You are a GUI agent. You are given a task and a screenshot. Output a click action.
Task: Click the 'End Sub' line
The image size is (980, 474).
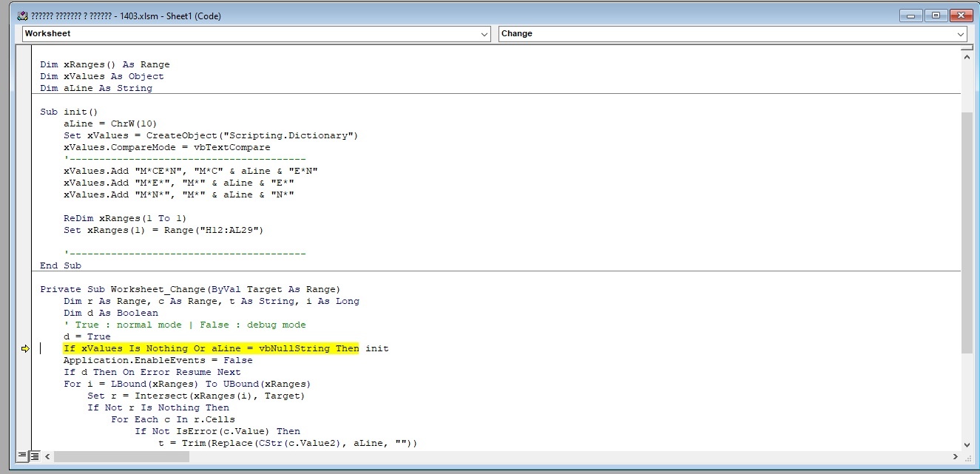pos(61,265)
